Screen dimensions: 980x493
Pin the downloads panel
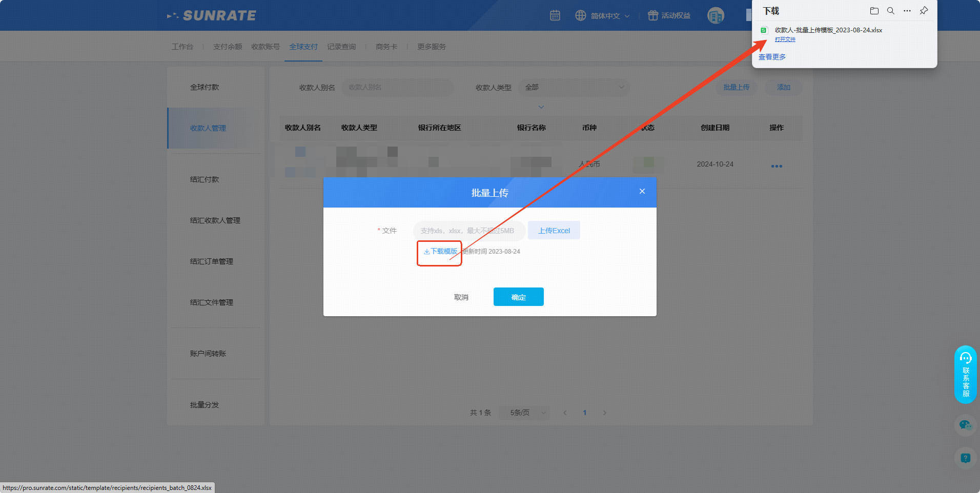click(x=924, y=11)
